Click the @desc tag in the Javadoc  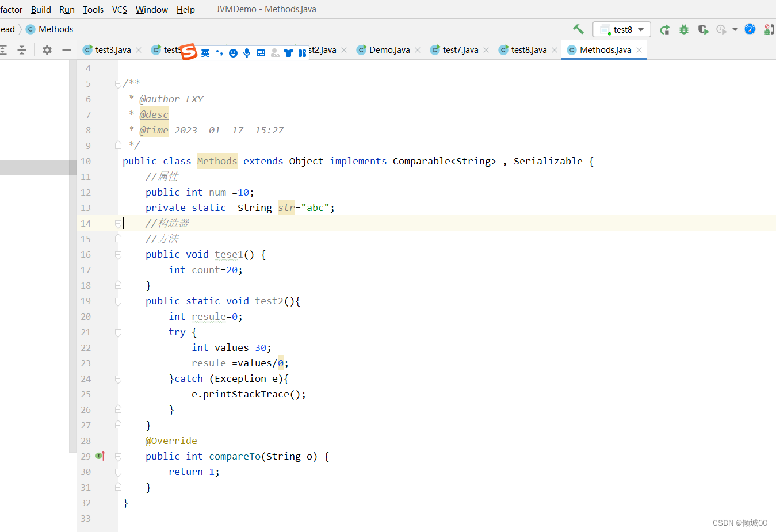[154, 114]
